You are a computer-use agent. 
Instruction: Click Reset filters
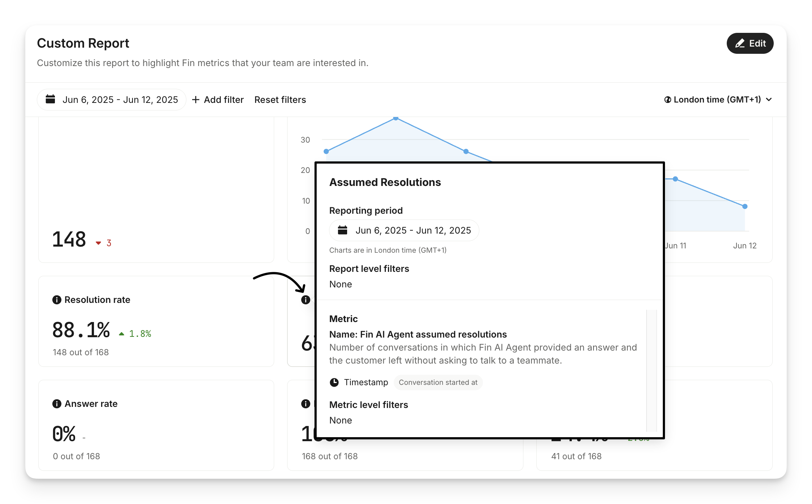(x=280, y=100)
